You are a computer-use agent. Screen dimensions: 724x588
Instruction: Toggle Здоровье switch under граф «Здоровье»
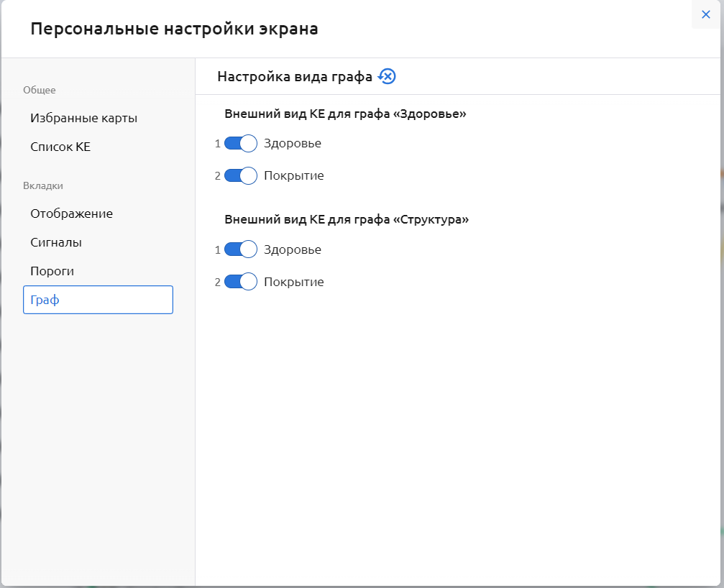coord(240,144)
